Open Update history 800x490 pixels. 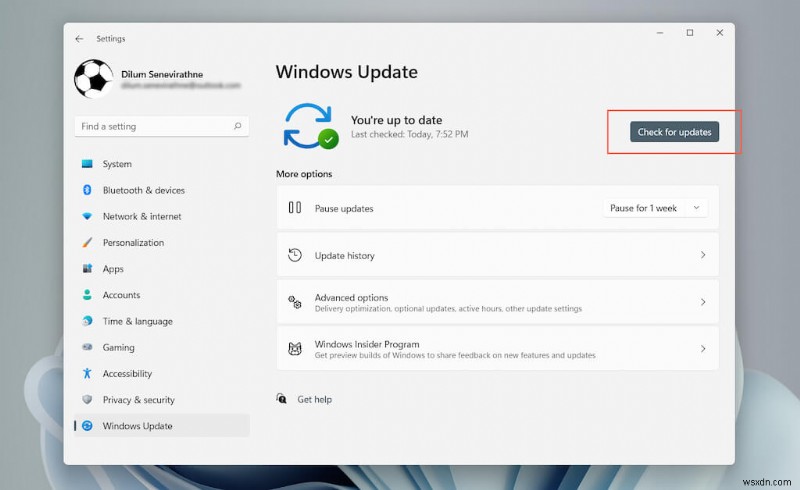click(497, 255)
